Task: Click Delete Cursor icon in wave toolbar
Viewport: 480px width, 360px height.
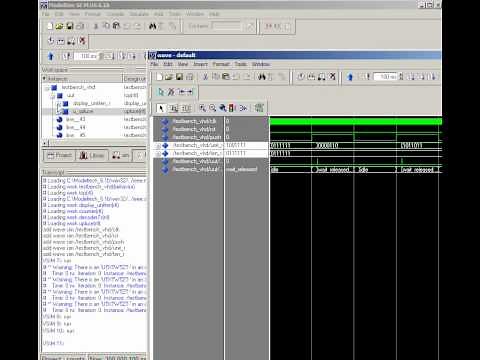Action: [x=171, y=92]
